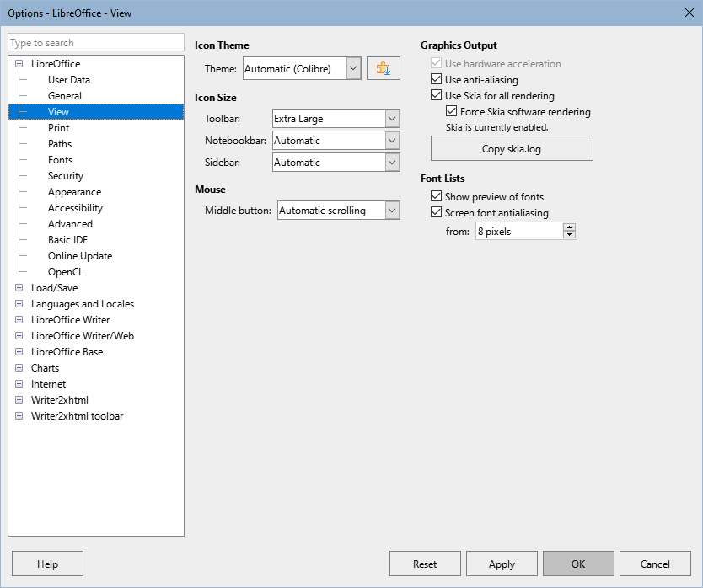
Task: Open the Theme dropdown
Action: (354, 68)
